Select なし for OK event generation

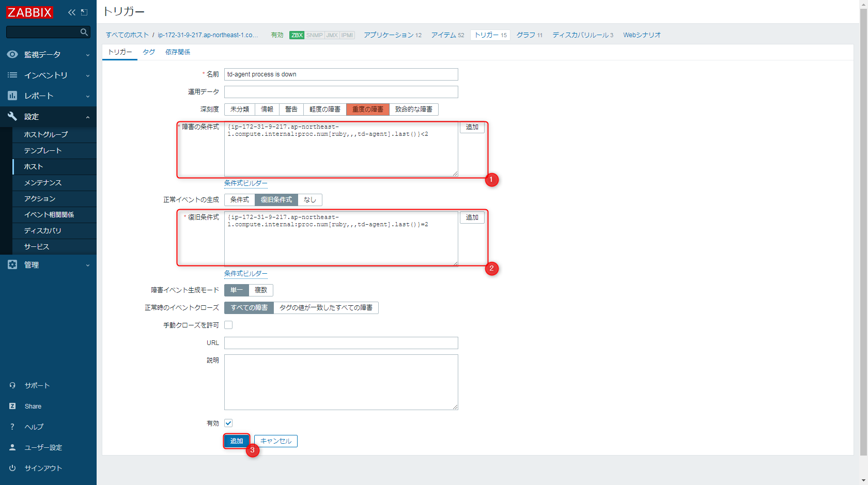pyautogui.click(x=310, y=200)
